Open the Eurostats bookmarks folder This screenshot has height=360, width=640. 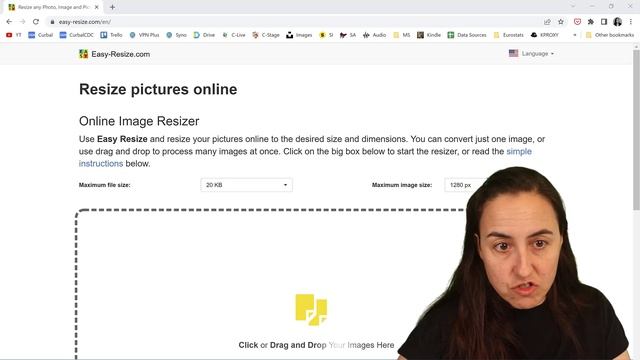pos(509,35)
